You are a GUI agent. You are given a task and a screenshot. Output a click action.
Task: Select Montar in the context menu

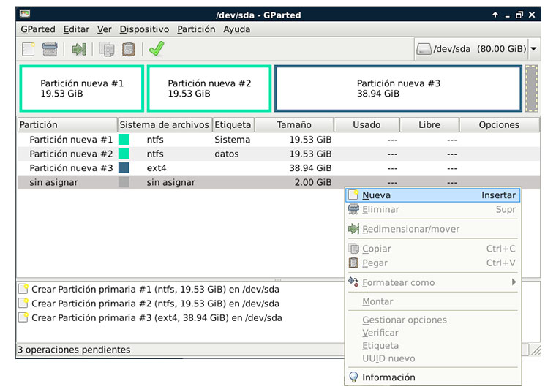click(432, 301)
